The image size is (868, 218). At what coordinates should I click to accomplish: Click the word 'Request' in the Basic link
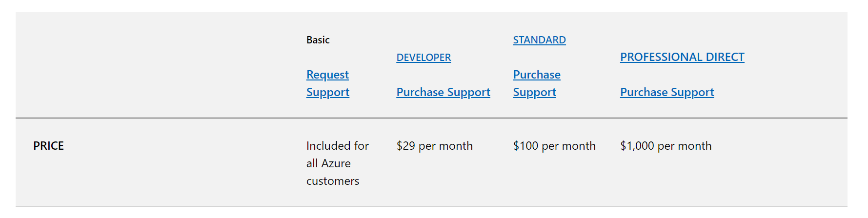click(327, 75)
